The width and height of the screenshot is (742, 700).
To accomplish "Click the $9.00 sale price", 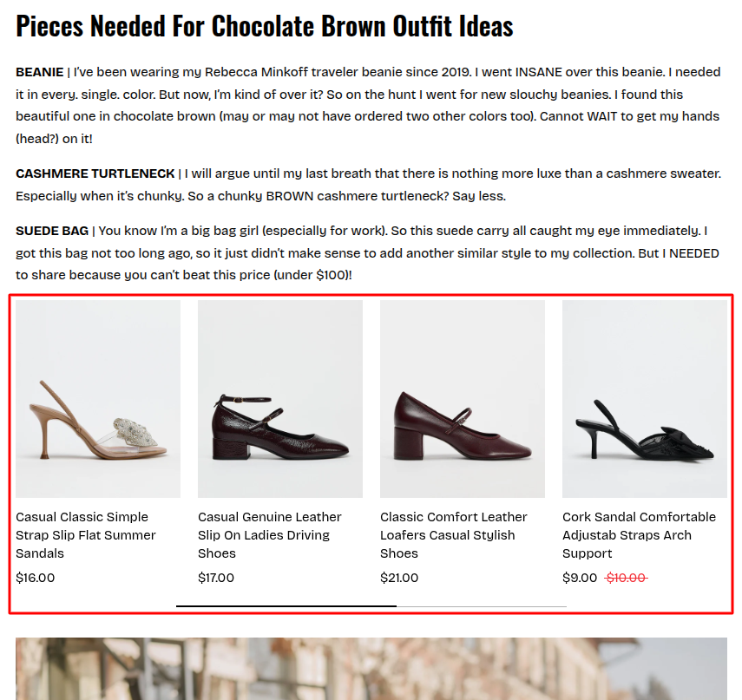I will tap(580, 578).
